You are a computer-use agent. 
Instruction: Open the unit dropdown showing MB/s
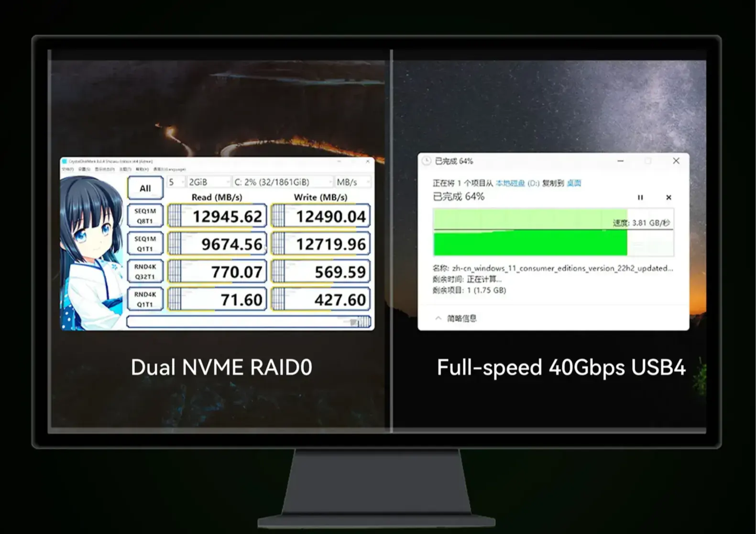coord(353,182)
